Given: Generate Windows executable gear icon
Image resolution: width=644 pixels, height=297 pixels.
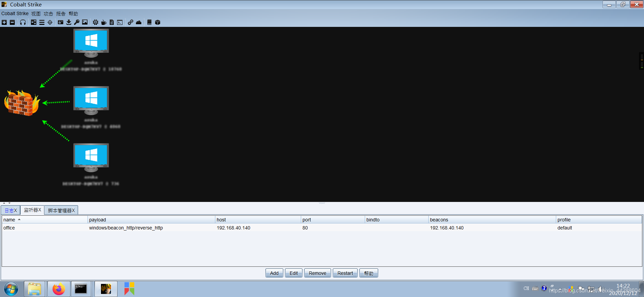Looking at the screenshot, I should coord(96,22).
